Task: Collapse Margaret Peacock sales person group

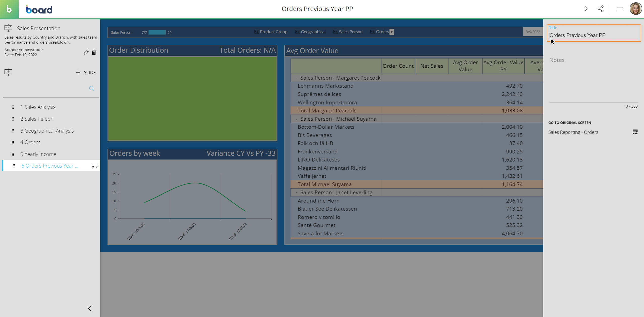Action: (x=297, y=78)
